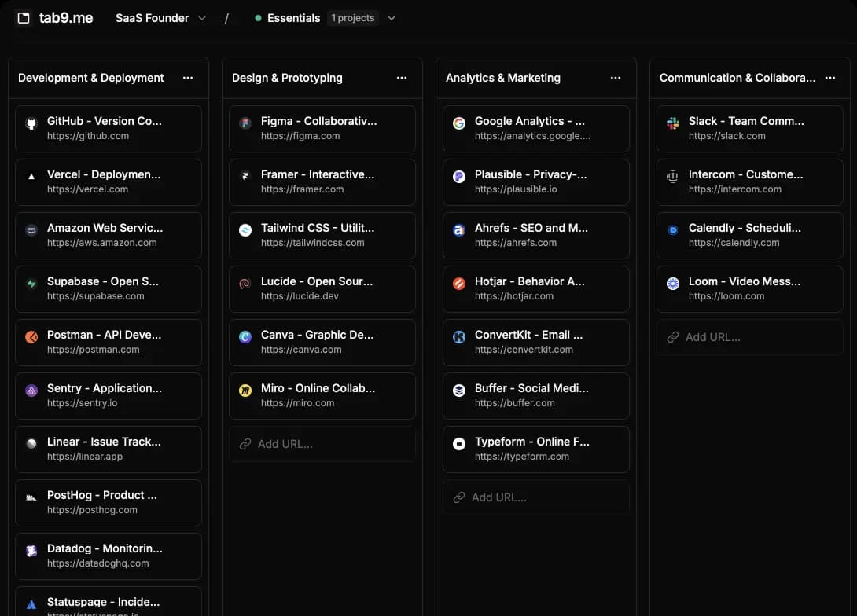Click the Framer favicon icon
857x616 pixels.
tap(245, 176)
